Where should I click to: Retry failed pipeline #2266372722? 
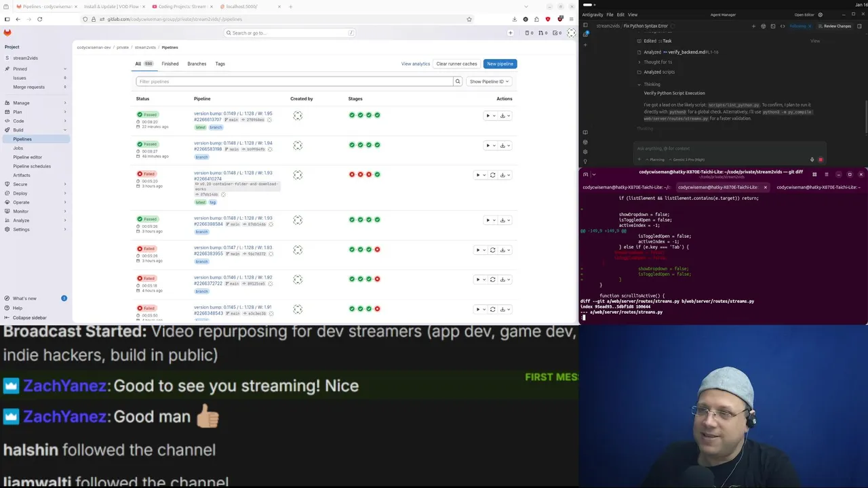click(x=492, y=279)
